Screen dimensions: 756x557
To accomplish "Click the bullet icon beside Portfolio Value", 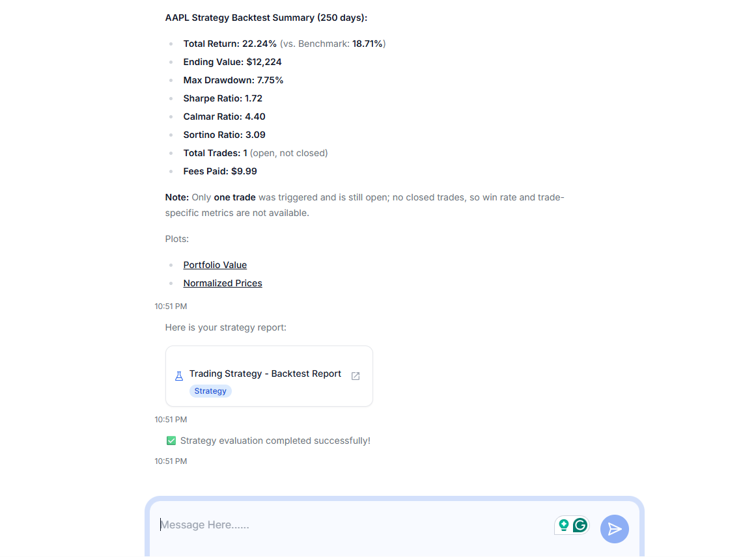I will click(x=171, y=265).
